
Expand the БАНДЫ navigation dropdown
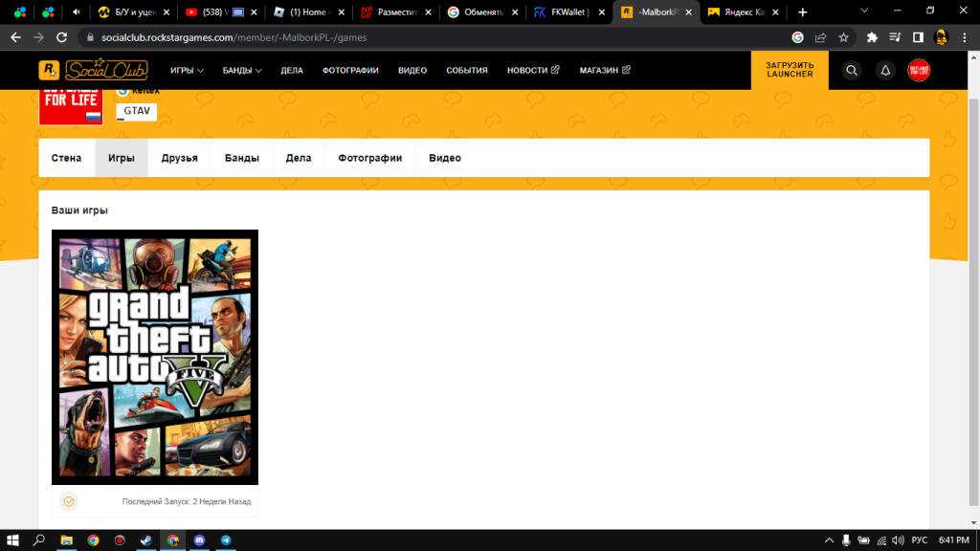click(x=242, y=70)
